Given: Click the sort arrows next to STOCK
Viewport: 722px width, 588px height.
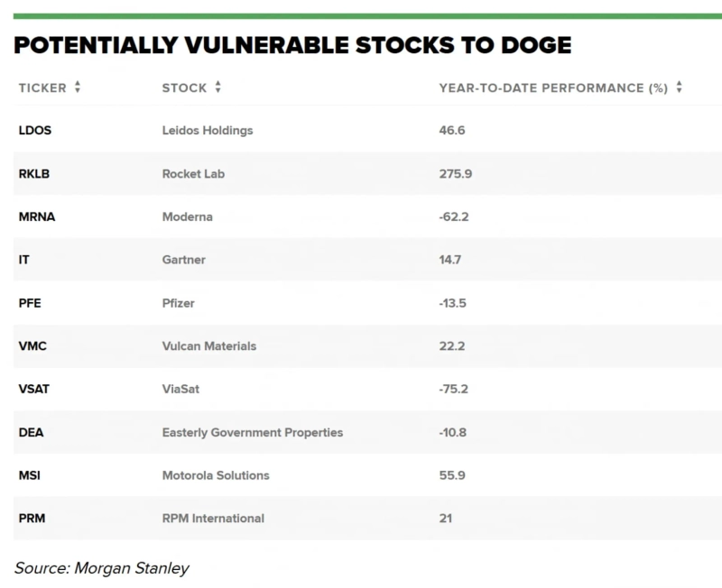Looking at the screenshot, I should [218, 87].
